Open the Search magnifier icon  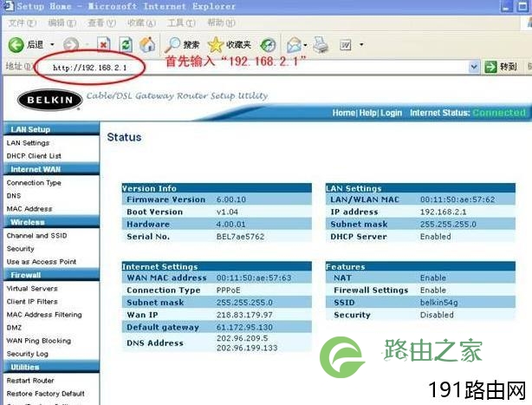[172, 44]
